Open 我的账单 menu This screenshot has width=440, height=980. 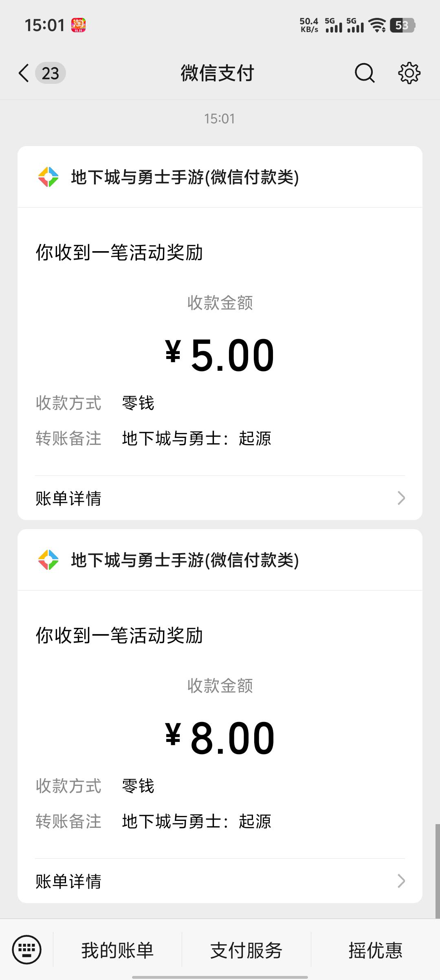point(117,950)
